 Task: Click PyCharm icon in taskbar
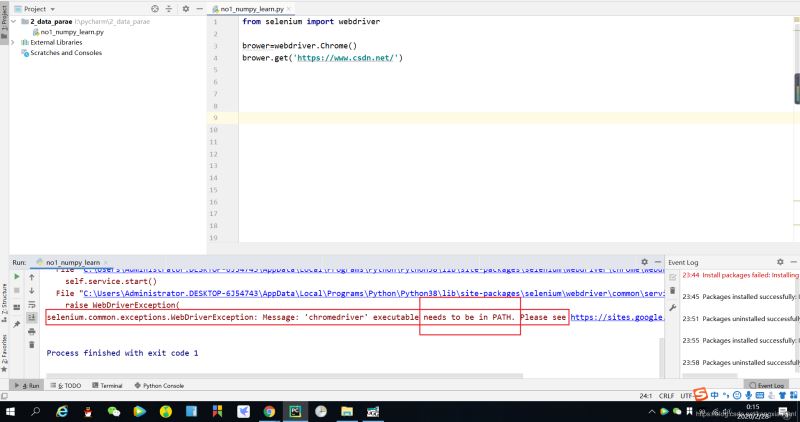click(295, 411)
